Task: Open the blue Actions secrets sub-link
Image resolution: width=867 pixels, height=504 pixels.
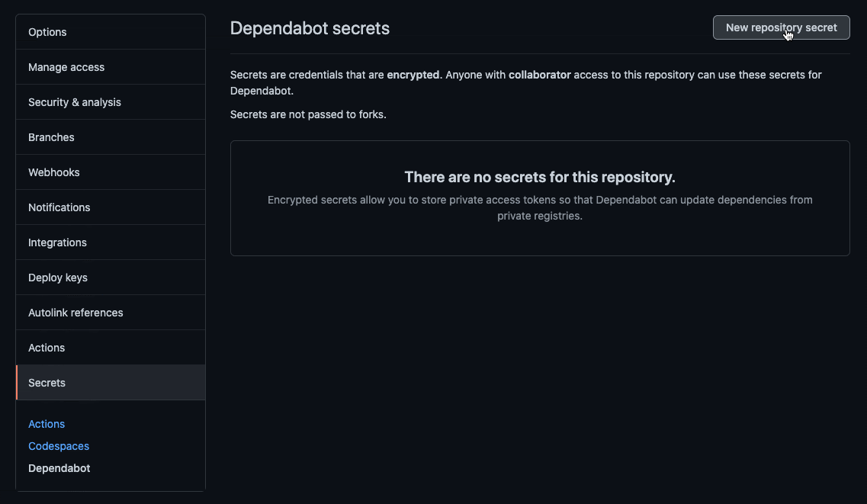Action: click(47, 424)
